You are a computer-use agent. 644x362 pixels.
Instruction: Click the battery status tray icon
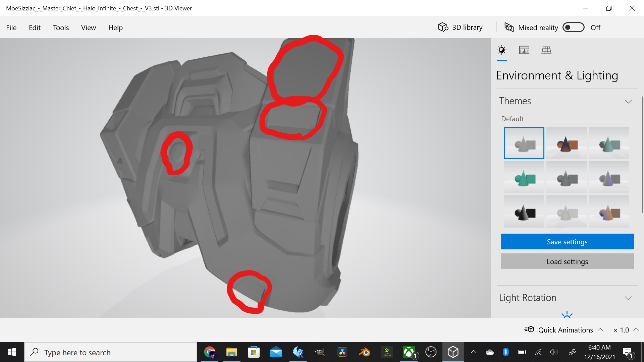(x=522, y=352)
